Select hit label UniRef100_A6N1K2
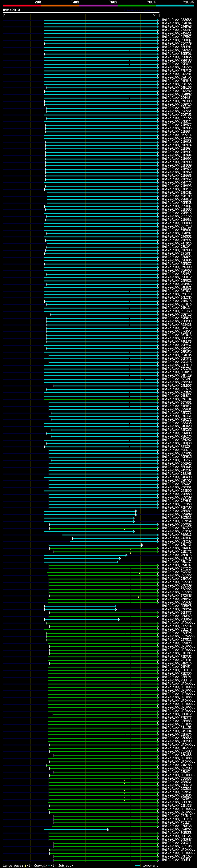 [x=177, y=562]
